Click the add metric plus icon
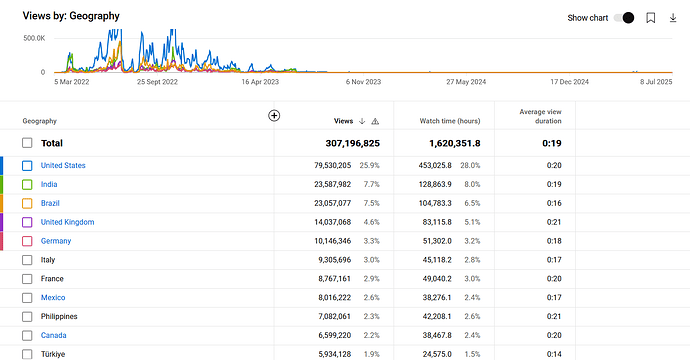Screen dimensions: 690x360 point(274,115)
